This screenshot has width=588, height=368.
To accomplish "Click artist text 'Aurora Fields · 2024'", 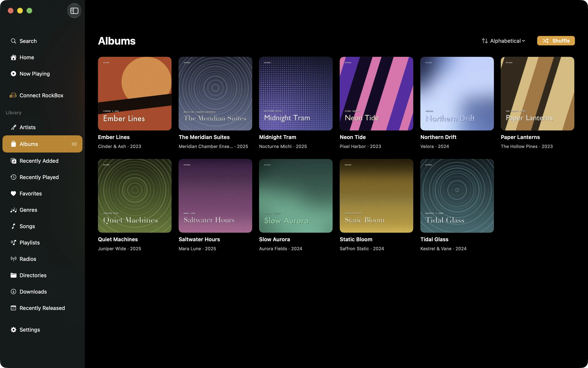I will 281,248.
